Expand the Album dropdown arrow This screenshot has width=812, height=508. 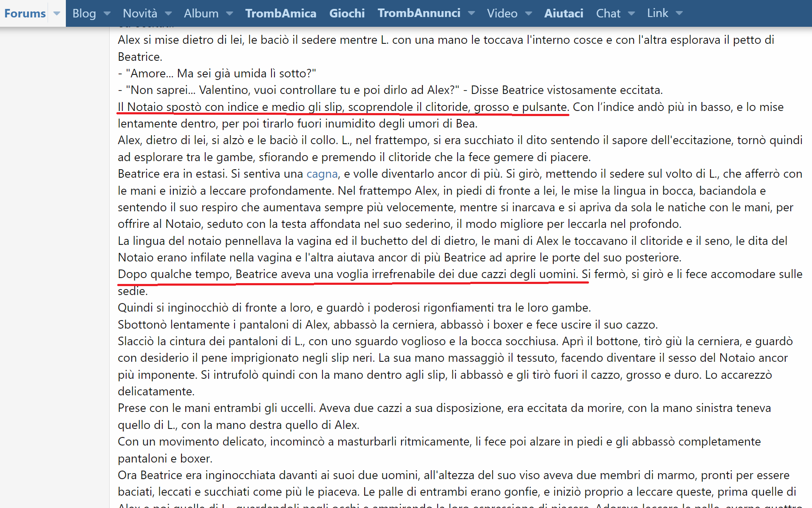coord(229,14)
